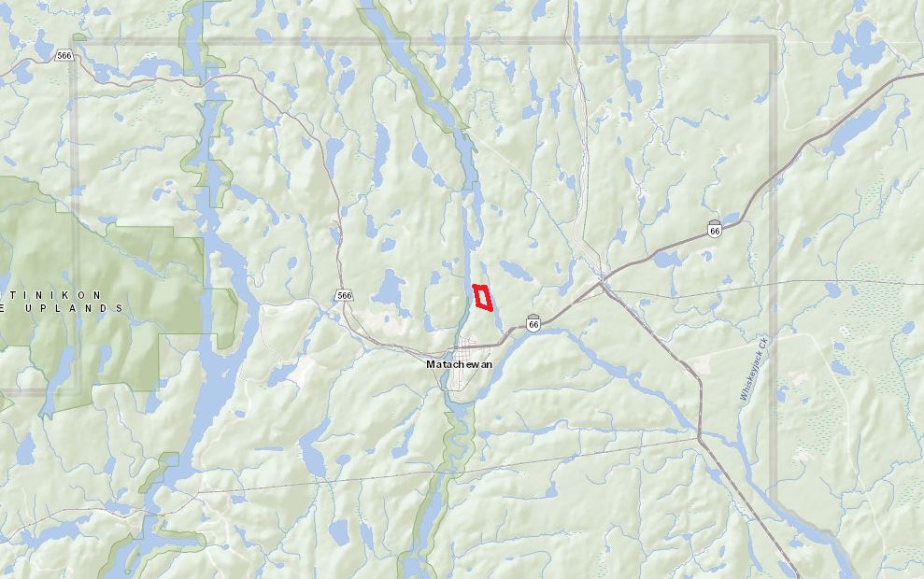Click the 566 shield in the far northwest
The height and width of the screenshot is (579, 924).
pos(64,55)
